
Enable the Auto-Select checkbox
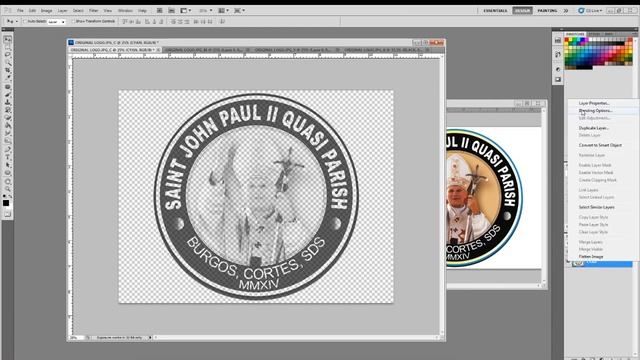24,21
